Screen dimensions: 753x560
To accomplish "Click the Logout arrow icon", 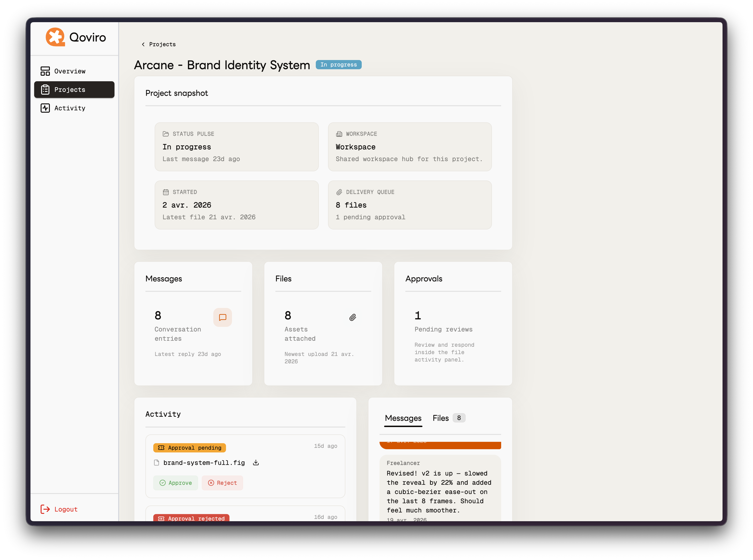I will (45, 509).
